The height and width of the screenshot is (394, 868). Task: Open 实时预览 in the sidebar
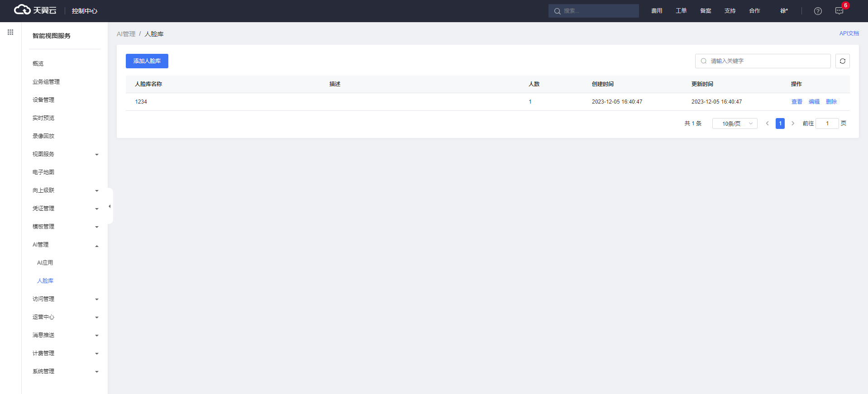(43, 118)
